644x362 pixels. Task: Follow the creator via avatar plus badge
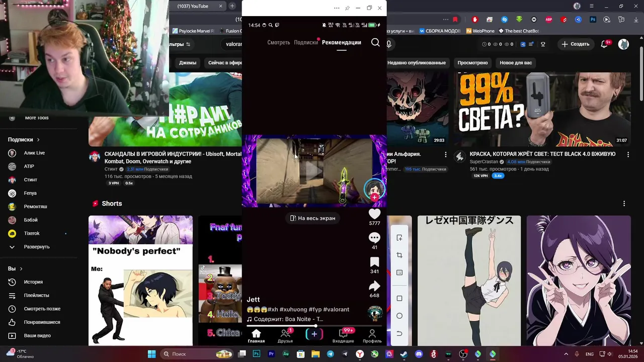point(374,197)
